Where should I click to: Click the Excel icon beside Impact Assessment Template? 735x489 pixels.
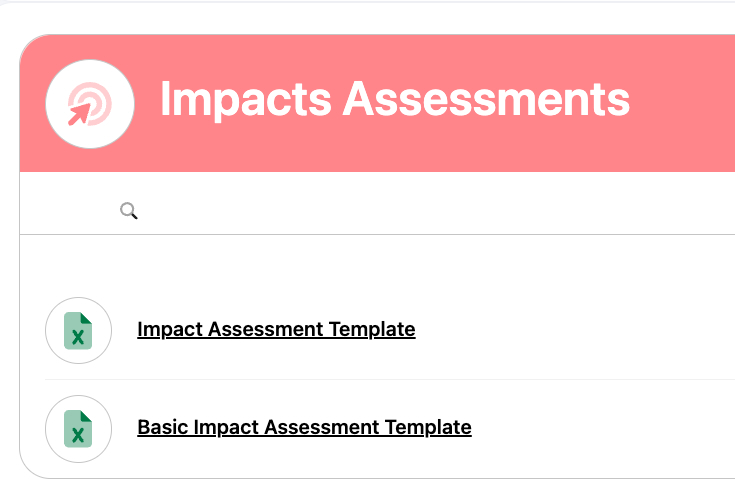coord(78,330)
